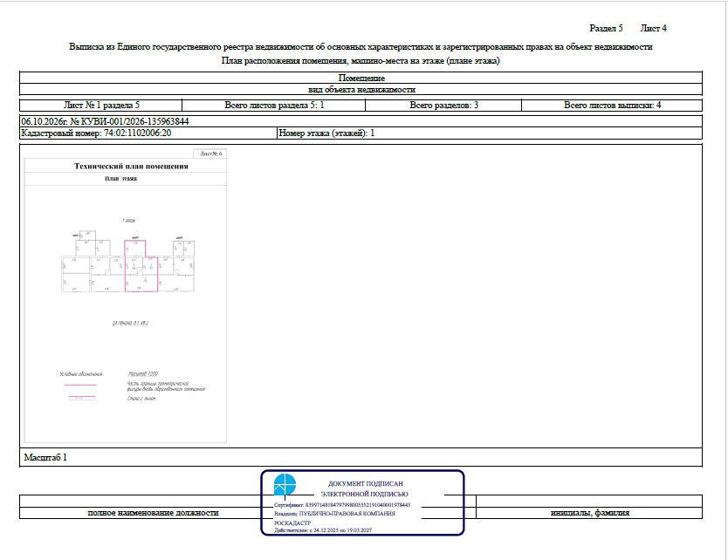Click the "Всего листов раздела 5: 1" cell
The image size is (728, 560).
(274, 106)
